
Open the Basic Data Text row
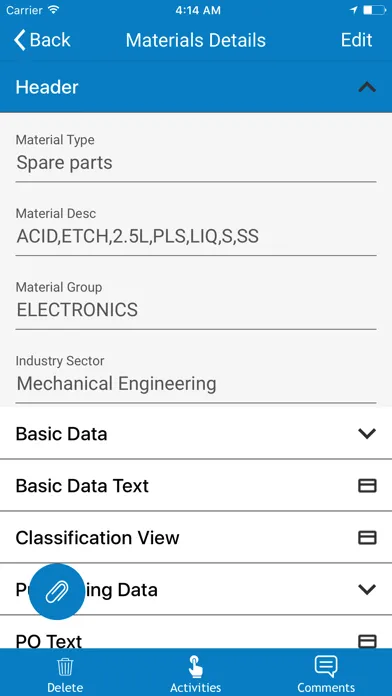click(x=196, y=486)
